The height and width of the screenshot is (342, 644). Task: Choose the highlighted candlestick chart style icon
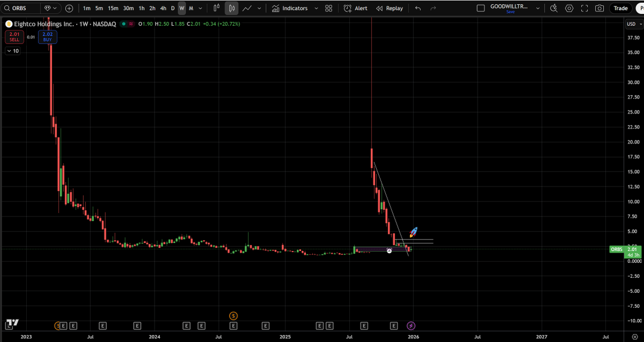coord(232,8)
